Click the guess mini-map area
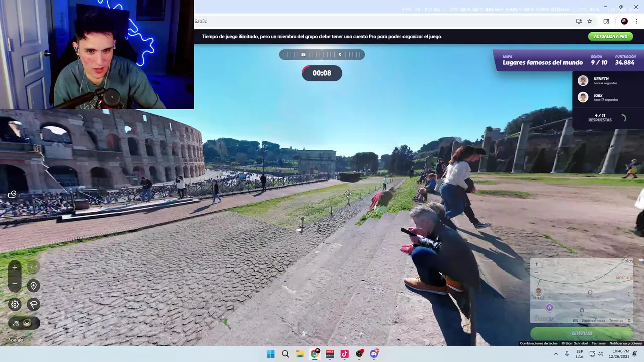This screenshot has height=362, width=644. pos(582,291)
